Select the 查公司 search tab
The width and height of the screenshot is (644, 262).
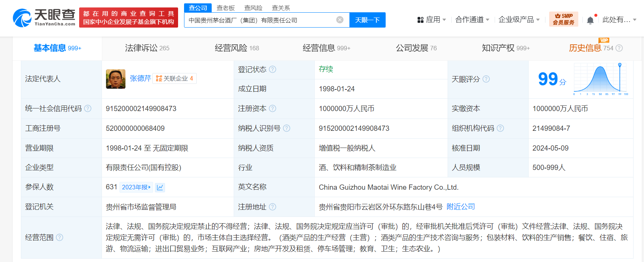(x=198, y=8)
